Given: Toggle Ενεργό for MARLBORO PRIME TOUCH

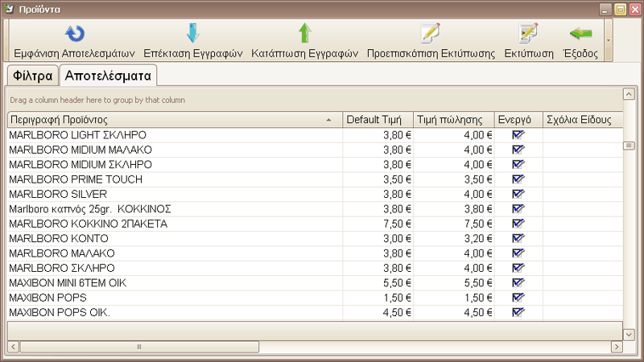Looking at the screenshot, I should pos(518,179).
